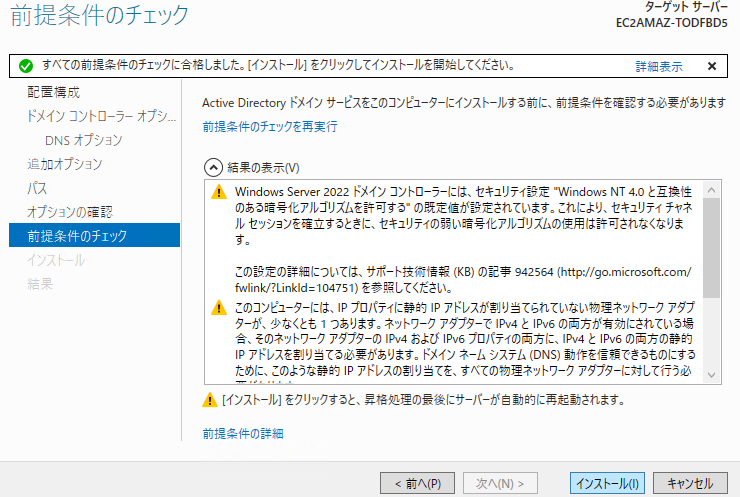This screenshot has height=497, width=740.
Task: Click the reboot warning message text
Action: click(423, 400)
